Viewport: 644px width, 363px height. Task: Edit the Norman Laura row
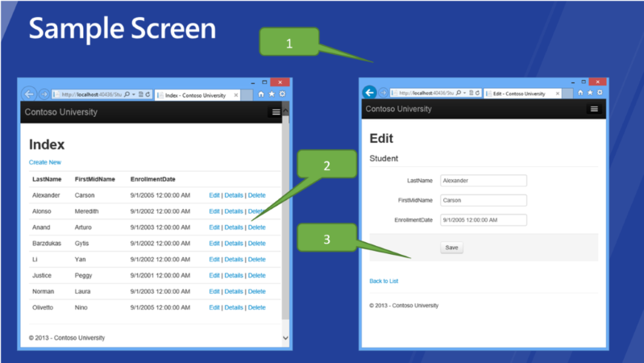click(214, 291)
